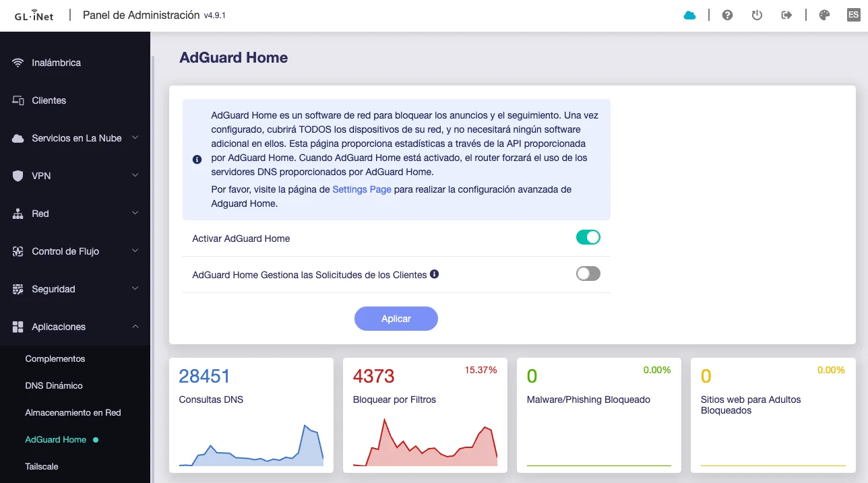Screen dimensions: 868x483
Task: Click the 28451 DNS queries count
Action: pos(204,376)
